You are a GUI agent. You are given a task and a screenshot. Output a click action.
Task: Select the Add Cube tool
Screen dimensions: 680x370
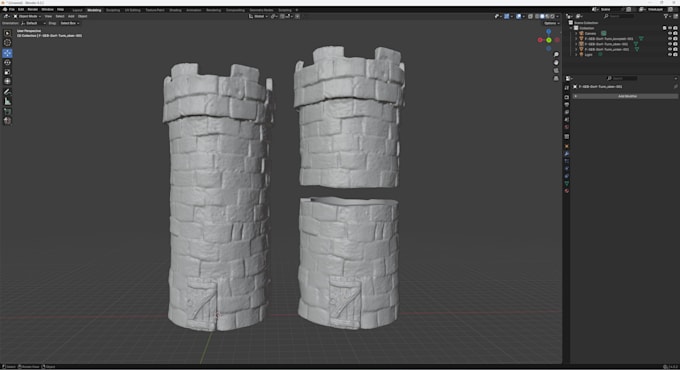[x=7, y=111]
